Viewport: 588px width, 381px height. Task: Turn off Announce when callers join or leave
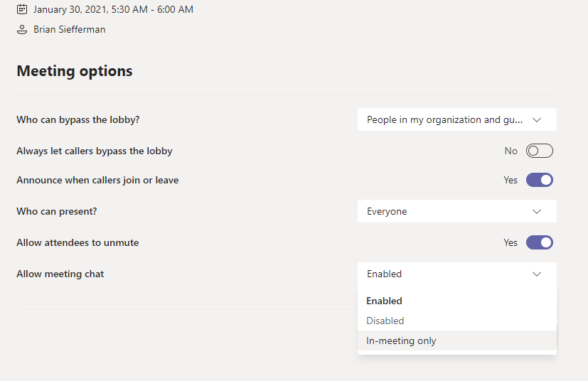pyautogui.click(x=539, y=180)
